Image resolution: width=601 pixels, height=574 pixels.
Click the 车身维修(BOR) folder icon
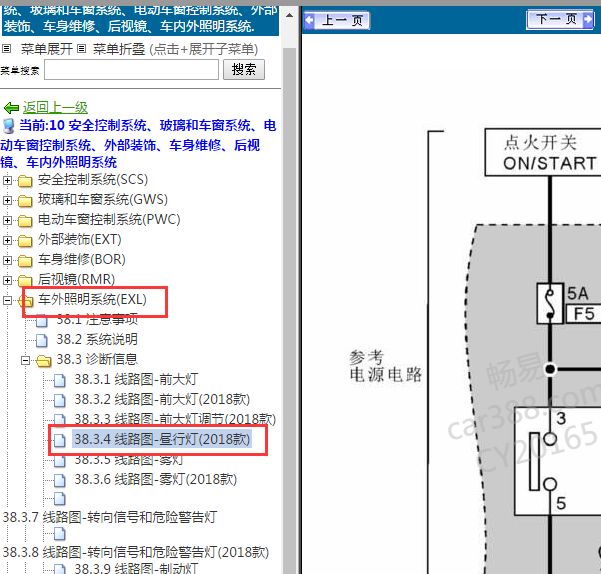click(25, 261)
